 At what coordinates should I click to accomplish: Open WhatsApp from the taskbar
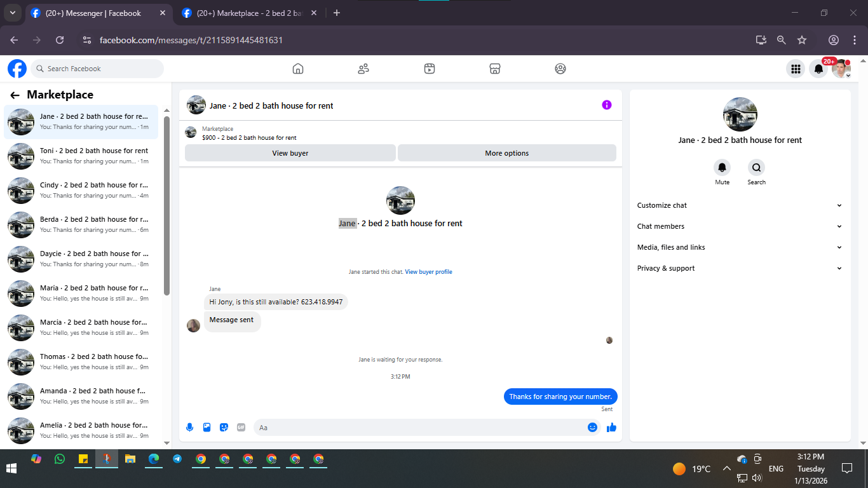(60, 459)
